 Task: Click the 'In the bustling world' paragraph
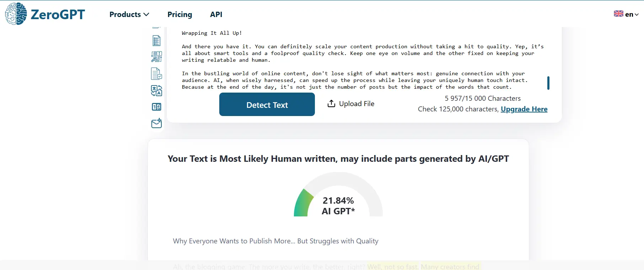click(355, 80)
